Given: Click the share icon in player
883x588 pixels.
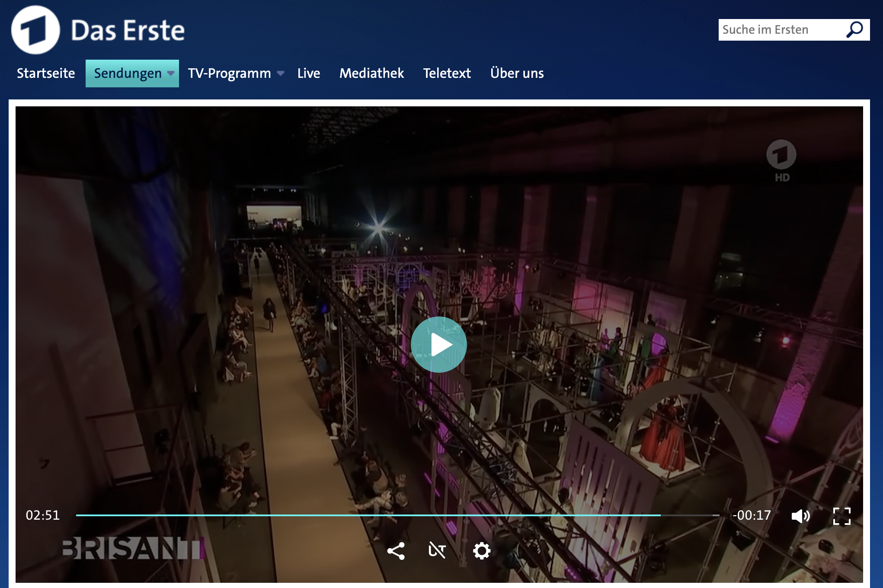Looking at the screenshot, I should pyautogui.click(x=396, y=551).
